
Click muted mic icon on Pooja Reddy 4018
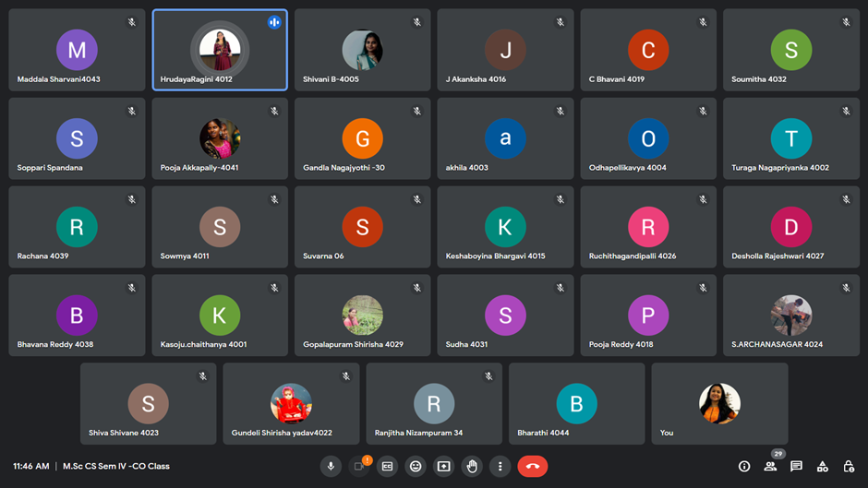(x=703, y=288)
